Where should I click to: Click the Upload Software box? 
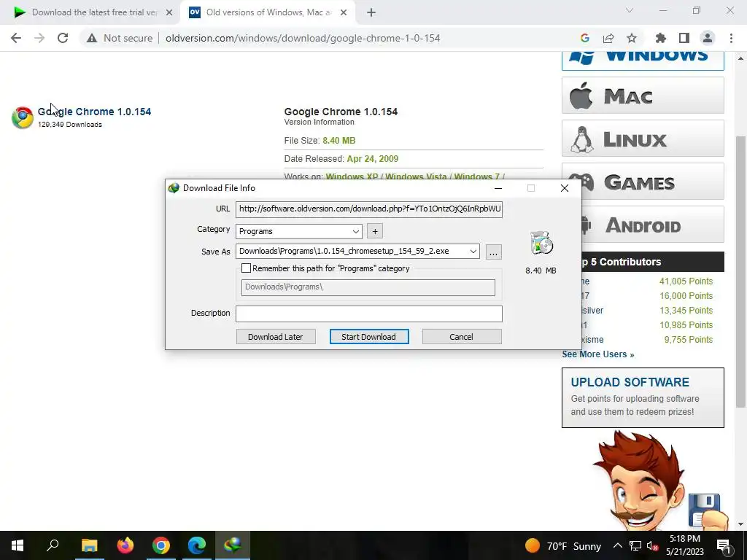(x=643, y=397)
